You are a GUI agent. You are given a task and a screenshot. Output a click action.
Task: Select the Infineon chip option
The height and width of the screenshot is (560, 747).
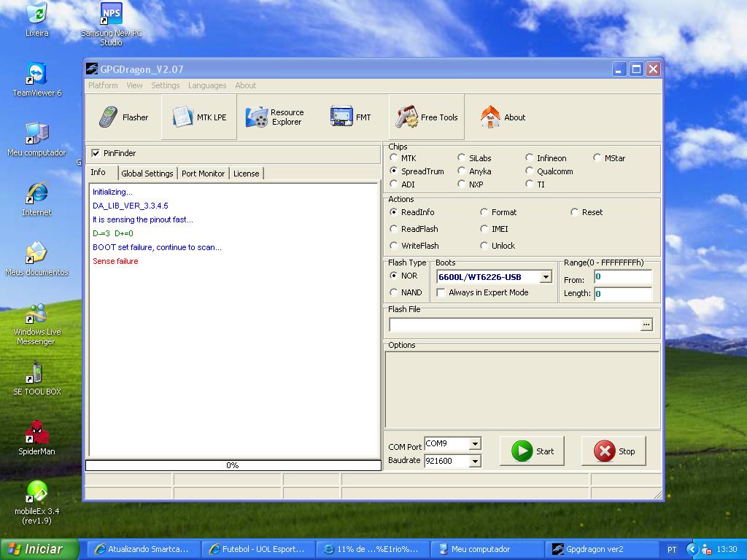click(x=529, y=157)
